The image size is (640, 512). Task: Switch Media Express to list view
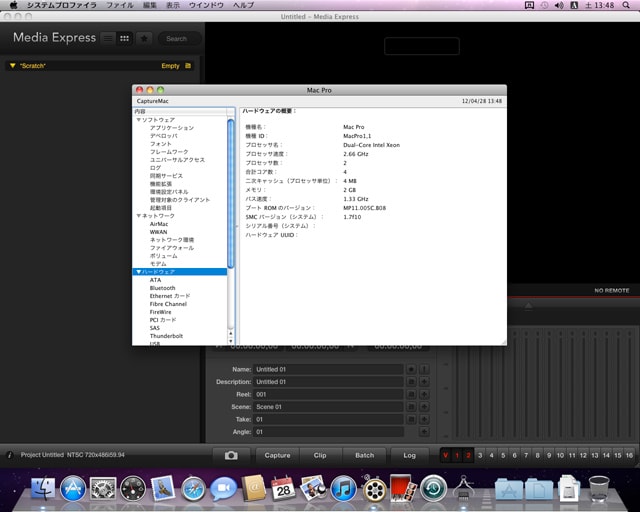108,38
